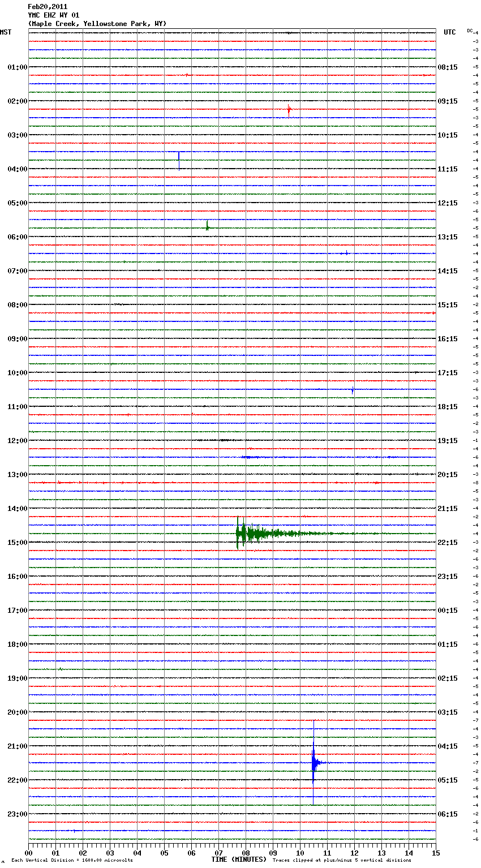Click the 02:15 UTC time label
This screenshot has height=868, width=481.
tap(448, 678)
